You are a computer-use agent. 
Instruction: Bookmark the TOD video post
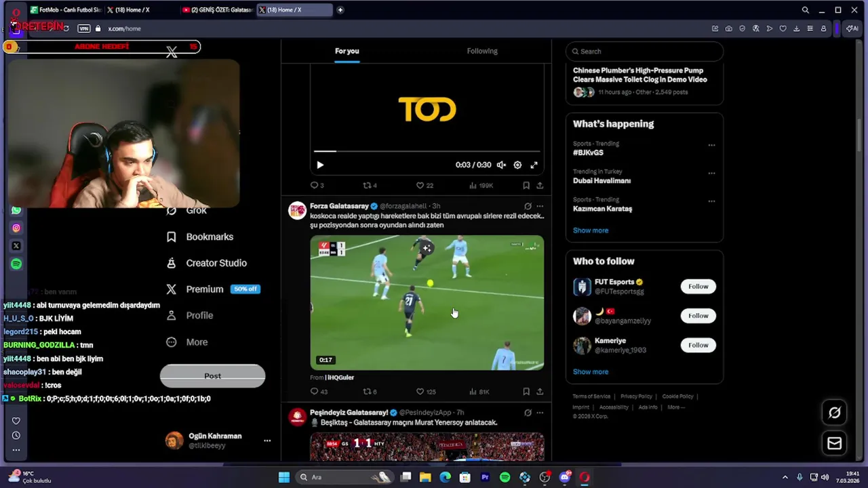526,185
